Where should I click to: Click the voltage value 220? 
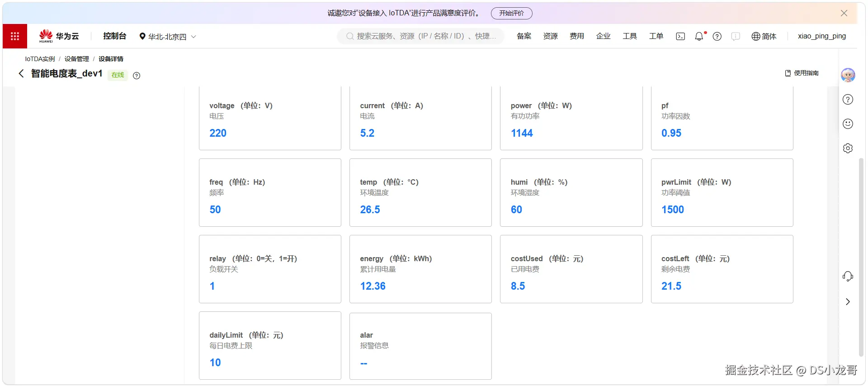218,133
